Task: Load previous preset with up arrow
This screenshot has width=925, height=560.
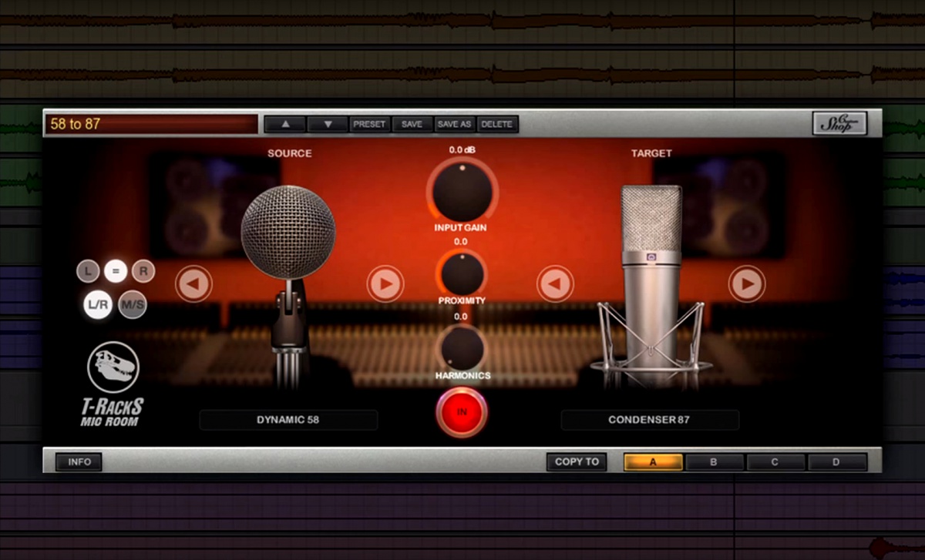Action: tap(284, 124)
